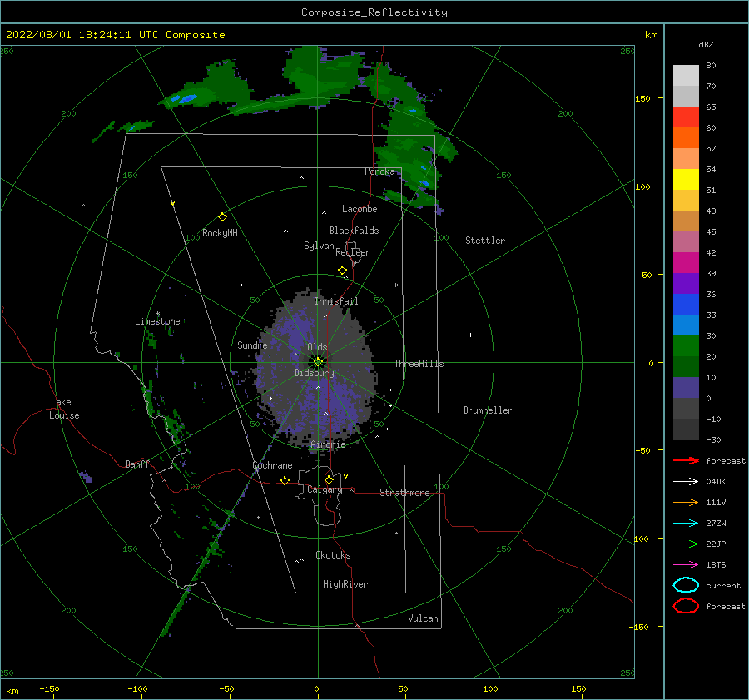Click the Cochrane label
This screenshot has width=749, height=700.
point(272,465)
